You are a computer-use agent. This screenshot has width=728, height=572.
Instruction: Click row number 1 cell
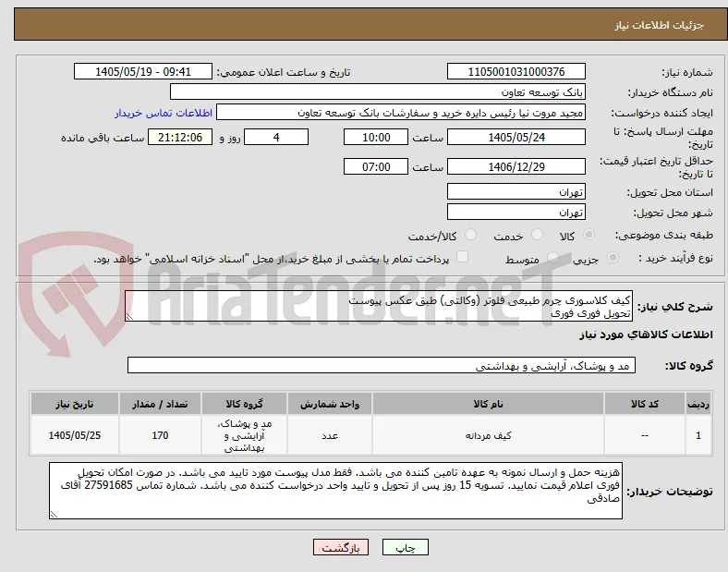698,435
